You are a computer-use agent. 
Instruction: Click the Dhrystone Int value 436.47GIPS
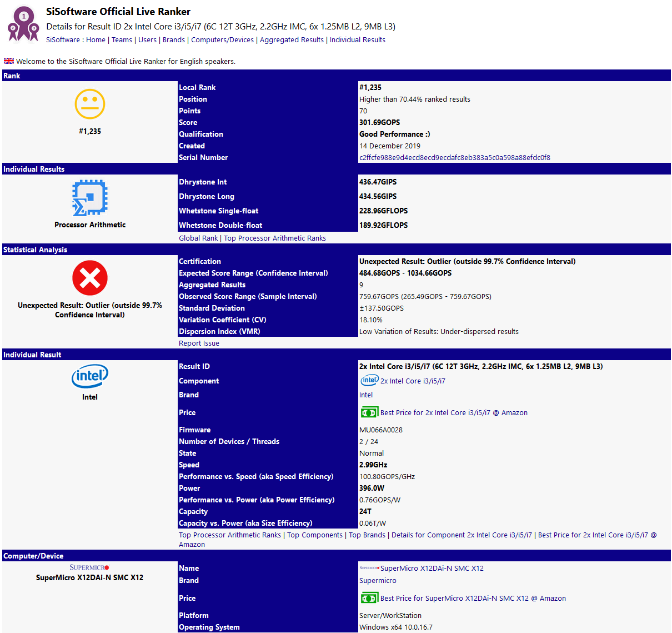click(x=378, y=182)
